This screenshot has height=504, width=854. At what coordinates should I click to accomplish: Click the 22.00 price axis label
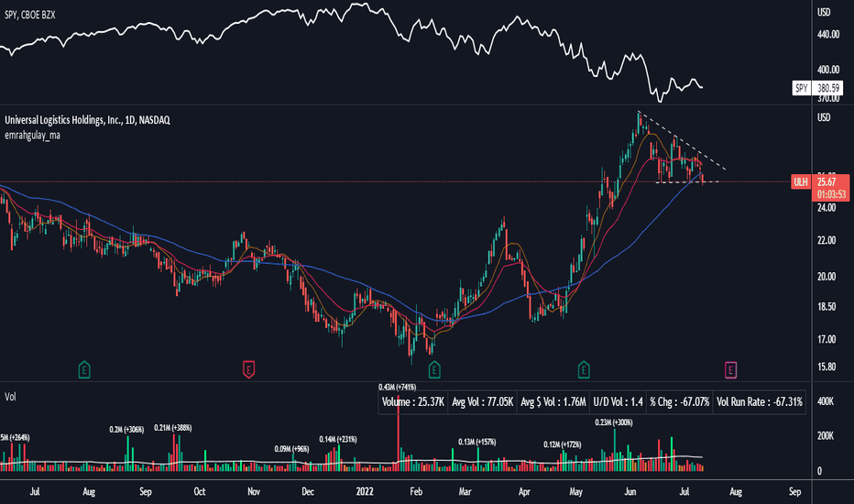point(827,241)
